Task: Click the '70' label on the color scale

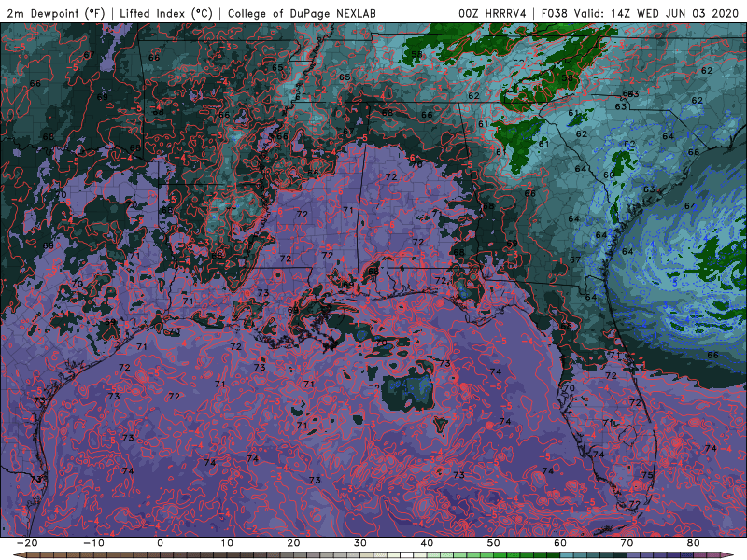Action: (x=627, y=543)
